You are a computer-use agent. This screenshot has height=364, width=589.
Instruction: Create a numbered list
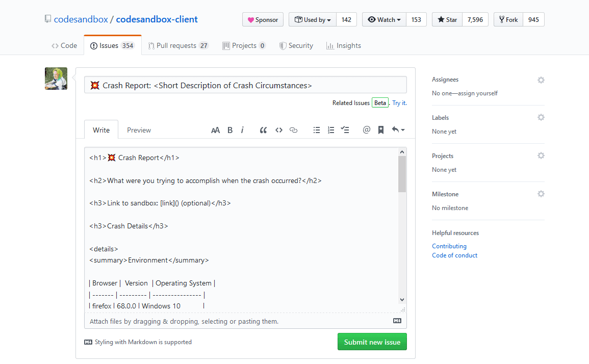point(330,129)
